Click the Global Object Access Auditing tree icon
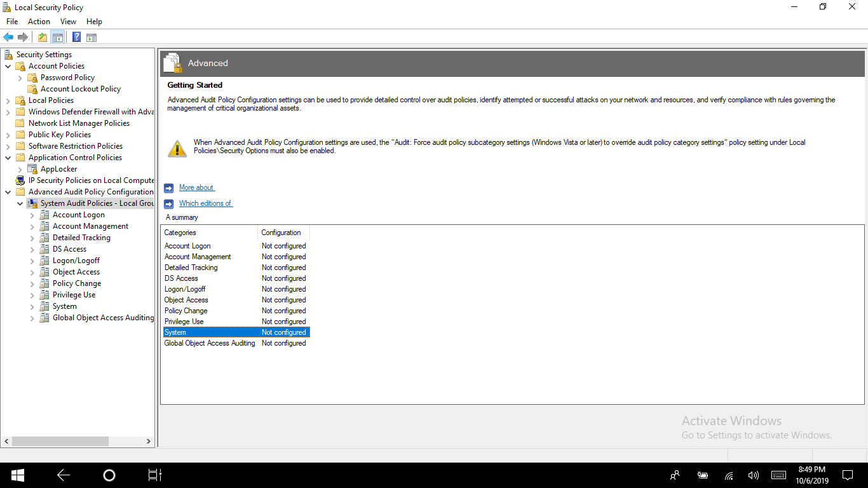The width and height of the screenshot is (868, 488). coord(44,318)
